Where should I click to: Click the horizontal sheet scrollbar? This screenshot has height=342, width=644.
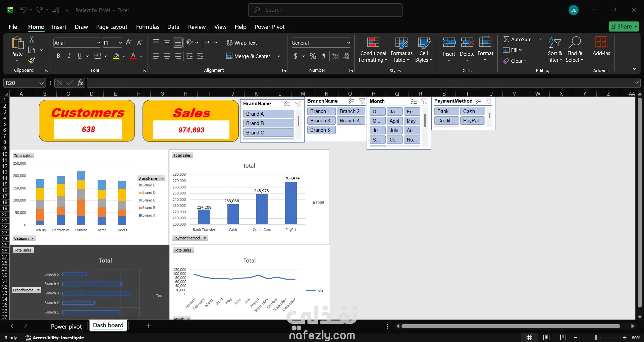pos(511,326)
